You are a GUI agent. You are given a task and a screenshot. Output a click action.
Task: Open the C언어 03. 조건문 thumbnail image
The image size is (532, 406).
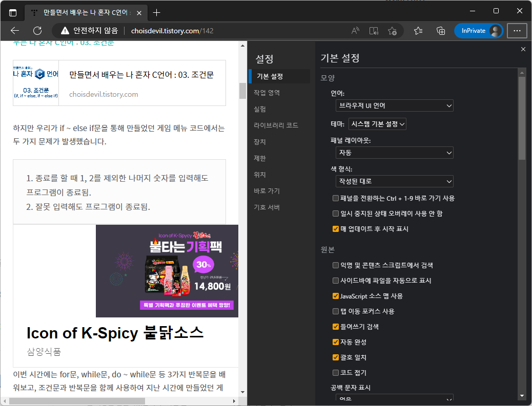click(36, 83)
